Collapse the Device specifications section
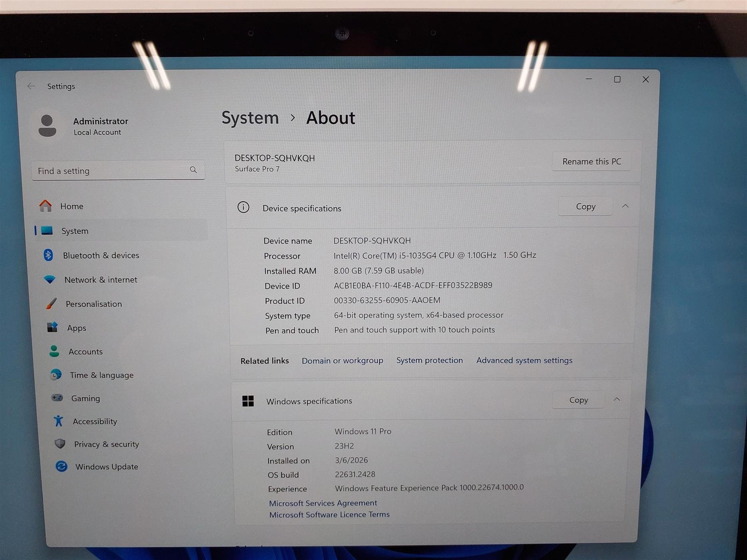Image resolution: width=747 pixels, height=560 pixels. coord(625,206)
